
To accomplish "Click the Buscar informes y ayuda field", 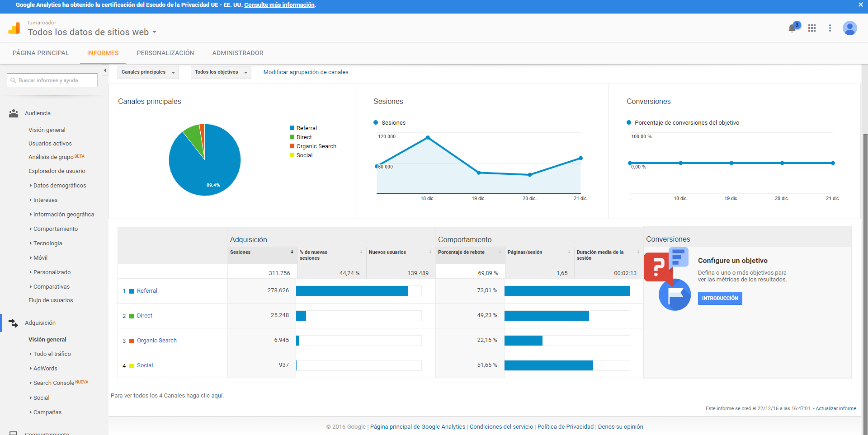I will coord(52,80).
